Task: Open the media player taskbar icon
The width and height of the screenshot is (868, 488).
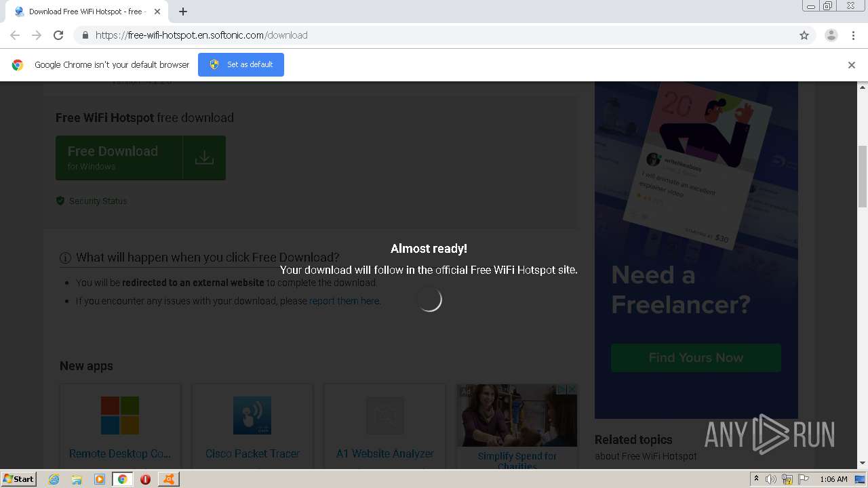Action: pyautogui.click(x=100, y=479)
